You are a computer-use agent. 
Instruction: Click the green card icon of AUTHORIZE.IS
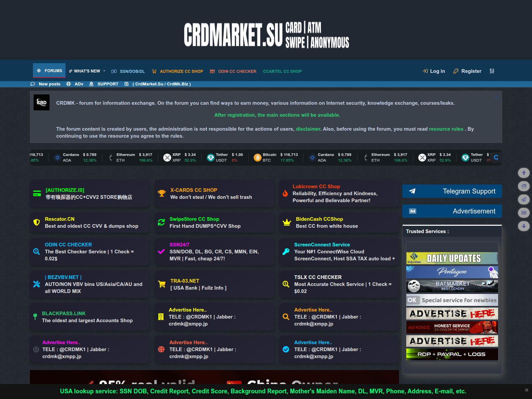coord(37,194)
